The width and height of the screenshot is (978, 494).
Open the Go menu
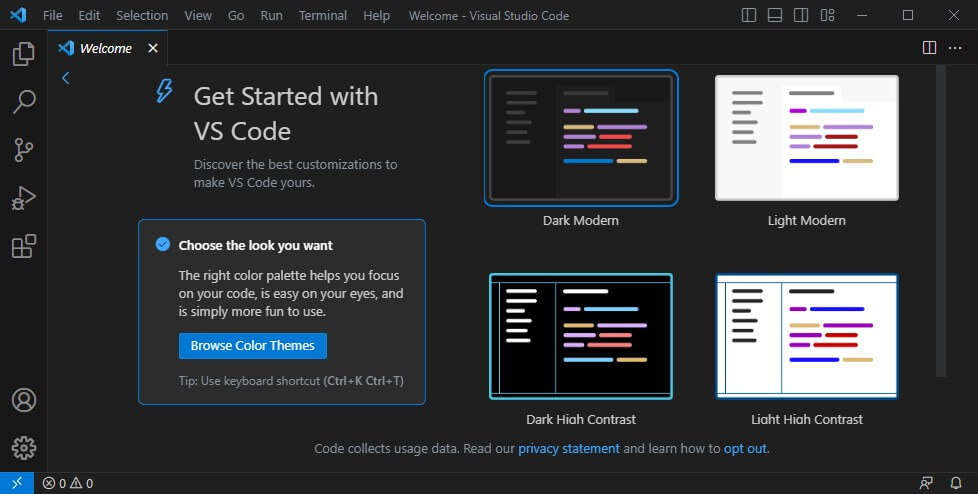236,16
